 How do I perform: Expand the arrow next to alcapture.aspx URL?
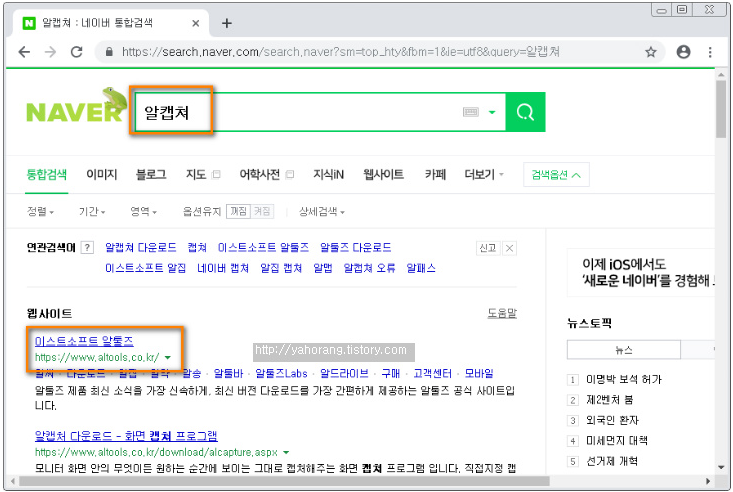(x=286, y=453)
